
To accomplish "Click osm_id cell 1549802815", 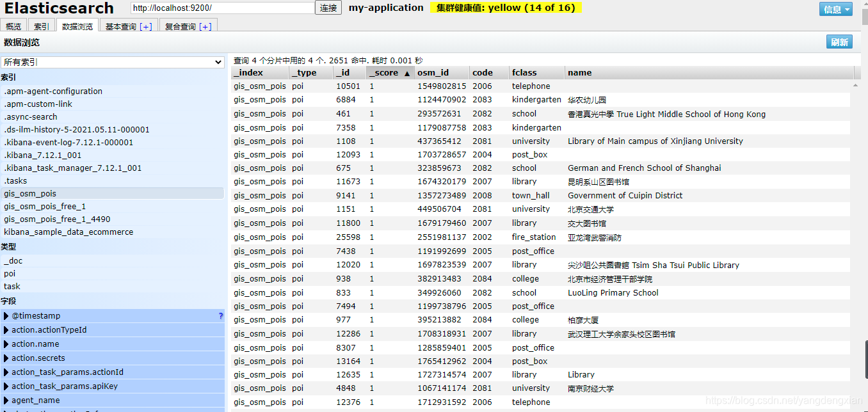I will (442, 86).
